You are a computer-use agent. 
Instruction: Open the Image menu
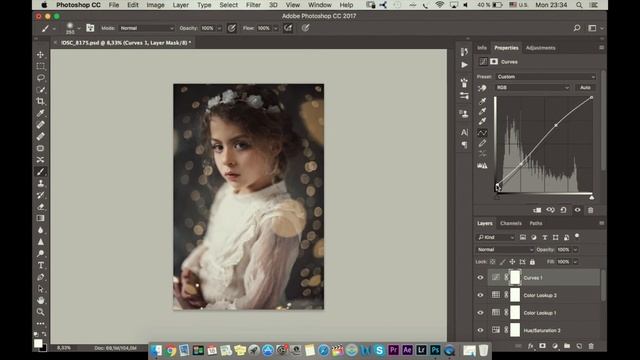(155, 5)
